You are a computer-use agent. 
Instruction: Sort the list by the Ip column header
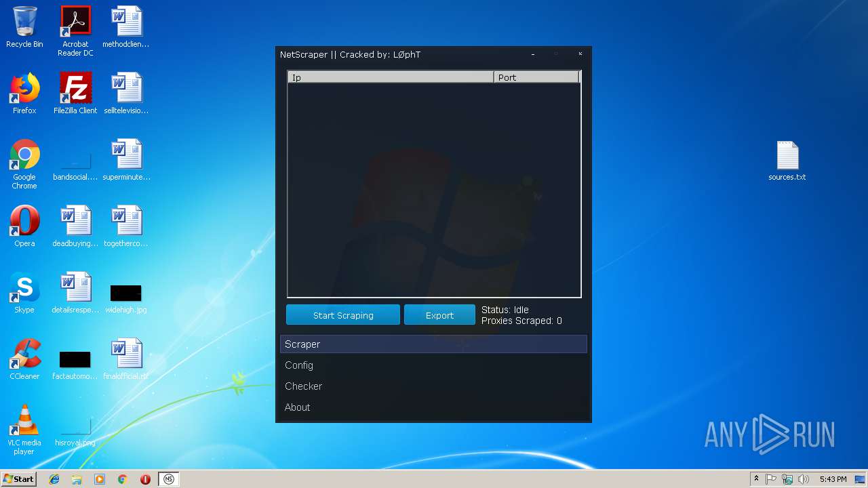coord(391,77)
